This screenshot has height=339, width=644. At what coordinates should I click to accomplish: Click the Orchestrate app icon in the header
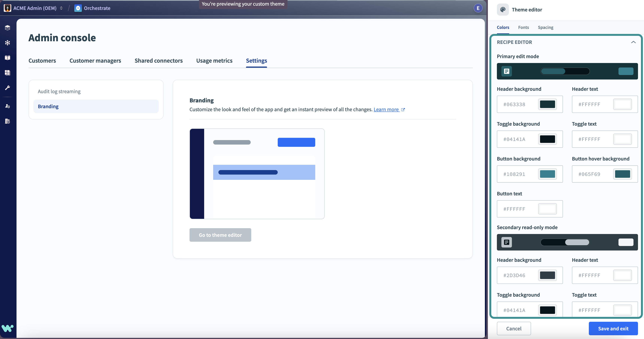click(x=78, y=8)
